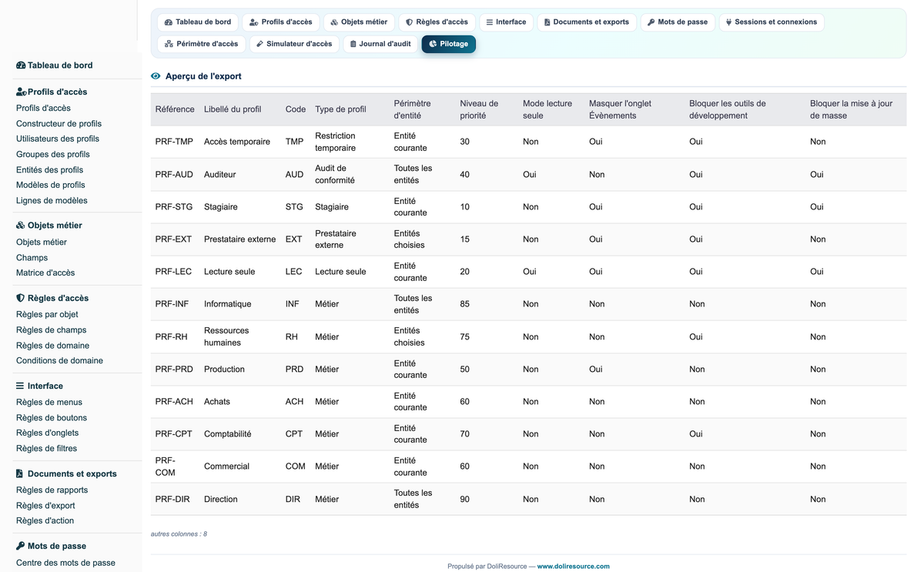Open Centre des mots de passe
The width and height of the screenshot is (924, 572).
tap(65, 562)
